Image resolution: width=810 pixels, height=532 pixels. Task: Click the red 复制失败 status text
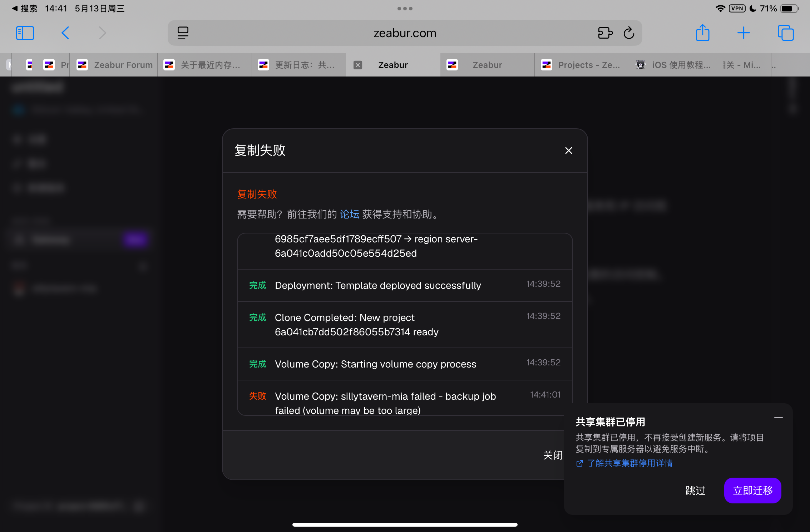click(257, 194)
